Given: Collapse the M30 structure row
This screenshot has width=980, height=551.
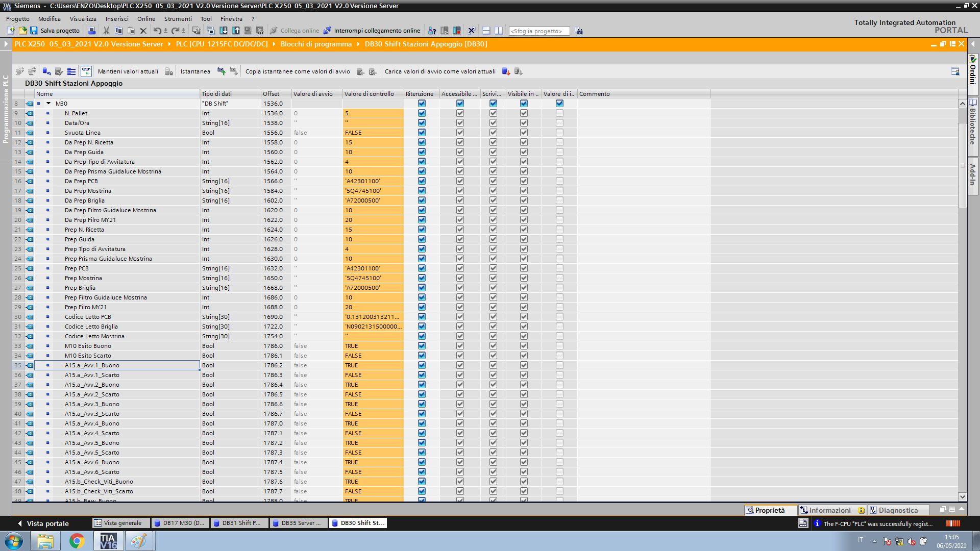Looking at the screenshot, I should 48,104.
